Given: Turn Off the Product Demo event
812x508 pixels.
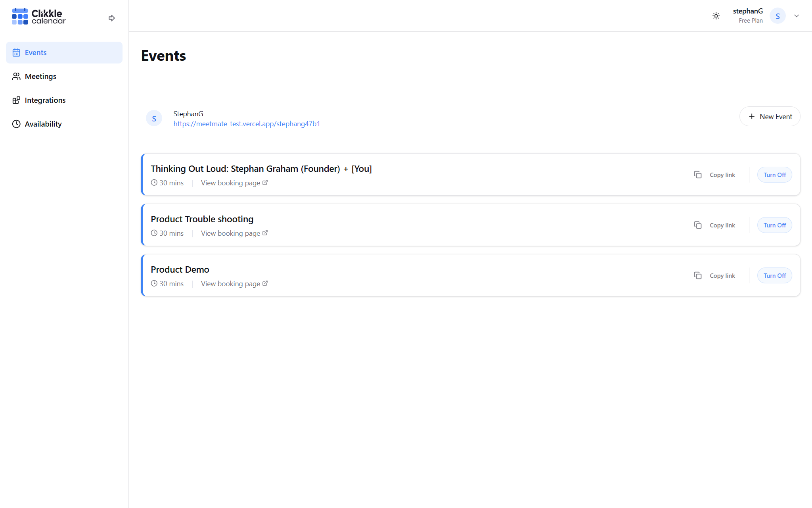Looking at the screenshot, I should (774, 275).
